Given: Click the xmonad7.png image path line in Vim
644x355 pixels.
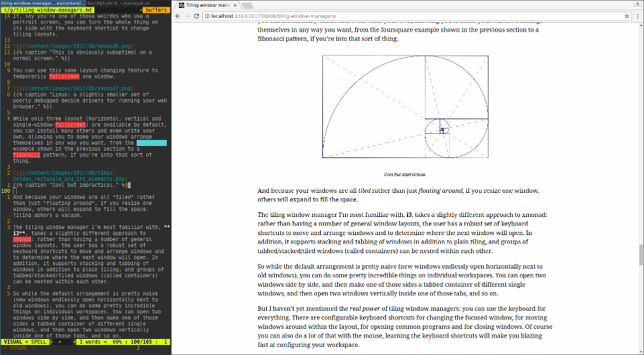Looking at the screenshot, I should 72,88.
